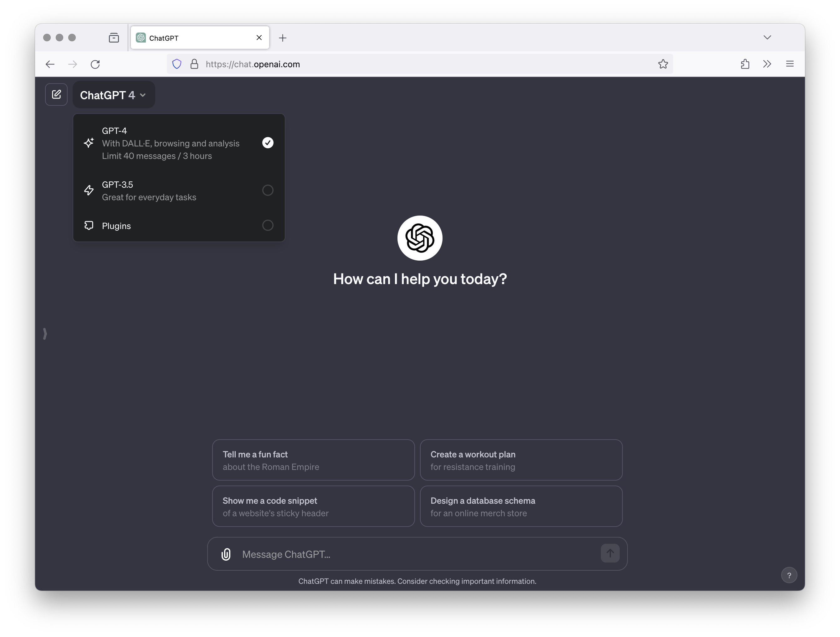
Task: Click the new chat compose icon
Action: click(x=56, y=94)
